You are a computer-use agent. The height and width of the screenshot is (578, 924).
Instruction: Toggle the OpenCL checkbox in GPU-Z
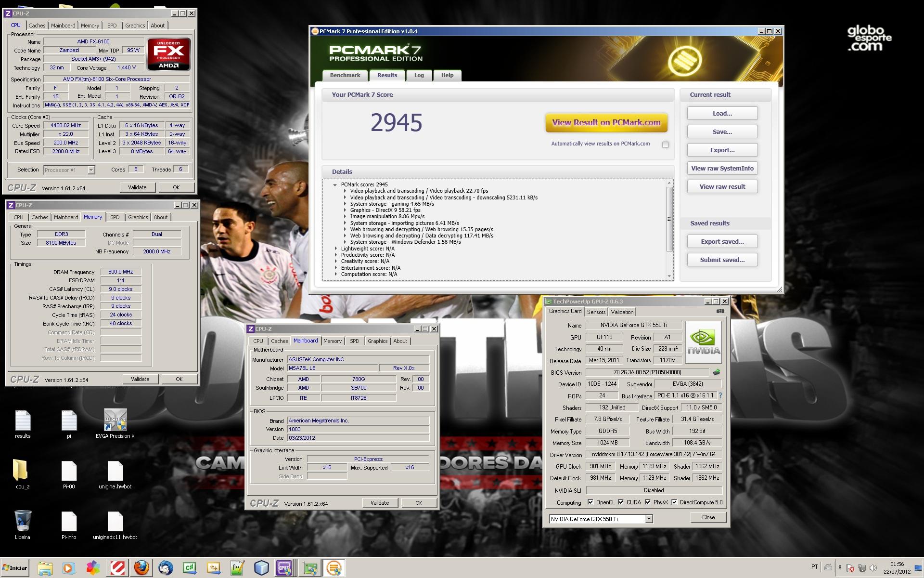pos(590,502)
